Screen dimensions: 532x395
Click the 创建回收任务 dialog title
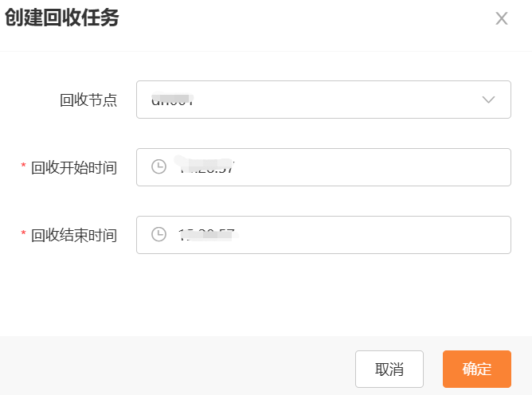click(62, 18)
